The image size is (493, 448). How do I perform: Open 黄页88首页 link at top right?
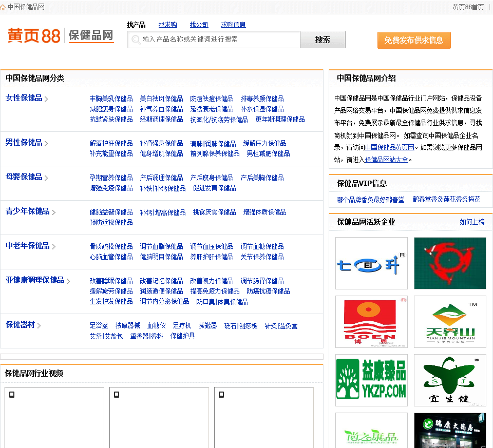click(468, 7)
